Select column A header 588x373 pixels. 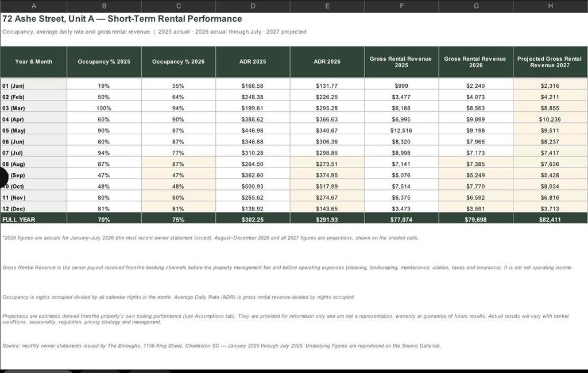tap(34, 6)
